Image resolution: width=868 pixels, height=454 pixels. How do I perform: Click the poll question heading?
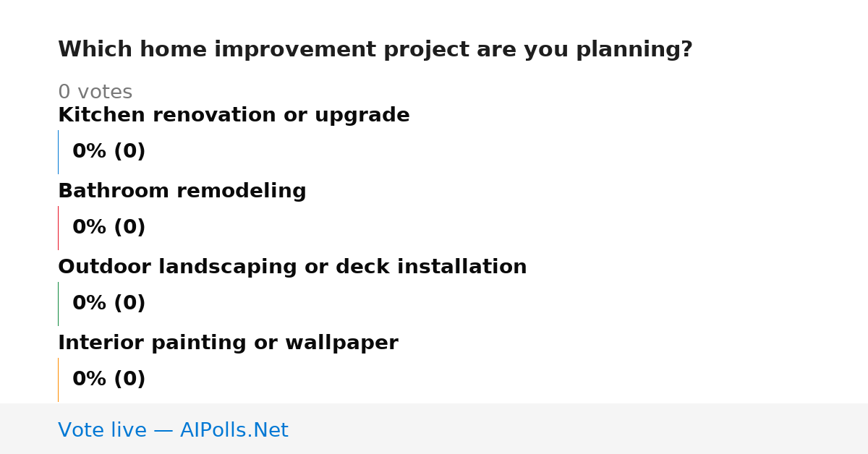[x=375, y=50]
